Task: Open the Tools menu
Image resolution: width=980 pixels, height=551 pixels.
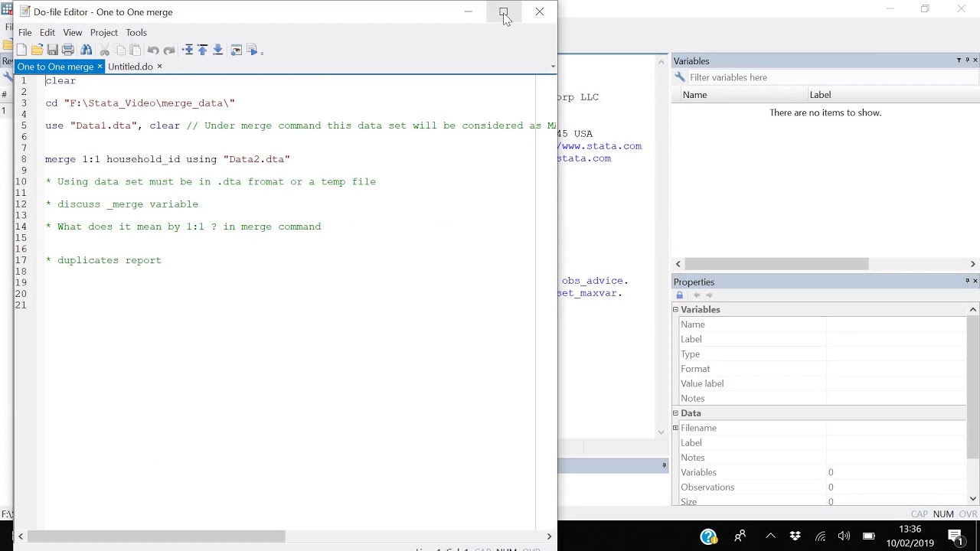Action: click(x=136, y=32)
